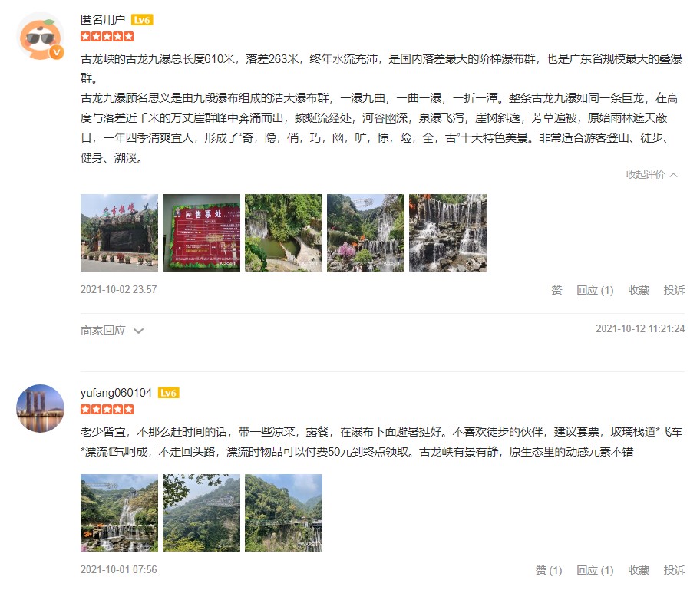Collapse review with 收起评价
This screenshot has height=590, width=700.
(x=652, y=174)
